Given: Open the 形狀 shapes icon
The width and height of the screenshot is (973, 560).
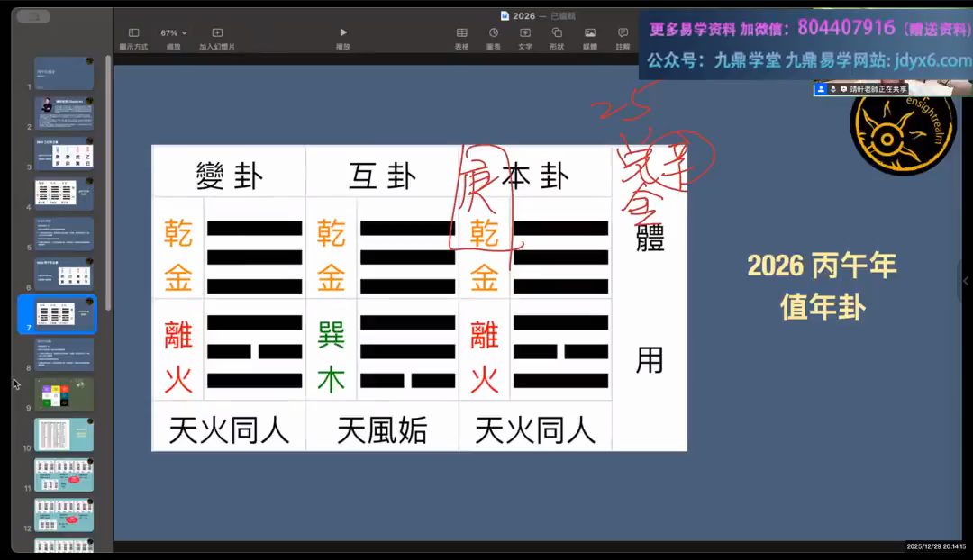Looking at the screenshot, I should point(557,32).
